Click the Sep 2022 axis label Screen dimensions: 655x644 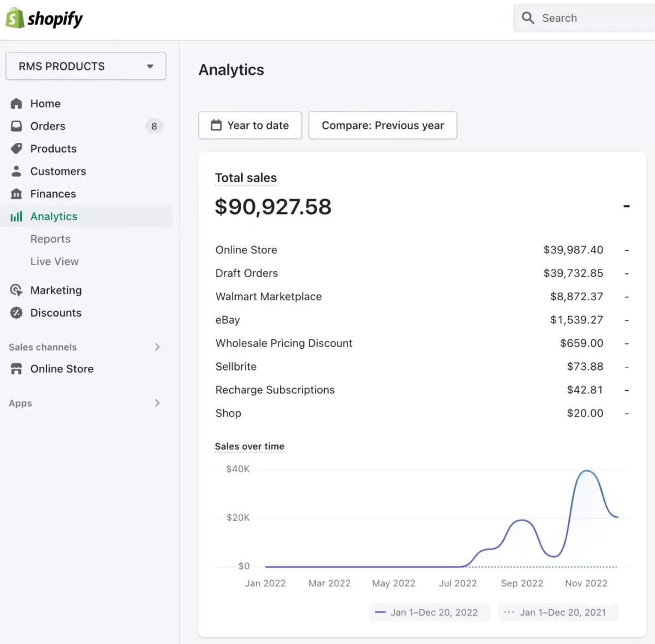[522, 583]
